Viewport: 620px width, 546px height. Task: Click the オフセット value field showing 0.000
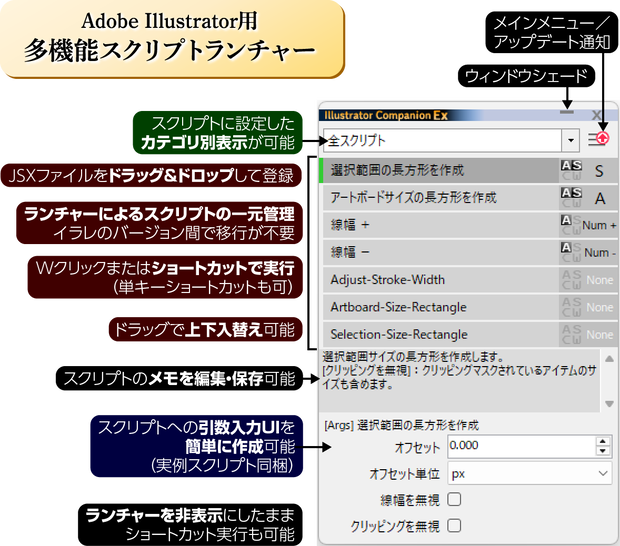[521, 446]
